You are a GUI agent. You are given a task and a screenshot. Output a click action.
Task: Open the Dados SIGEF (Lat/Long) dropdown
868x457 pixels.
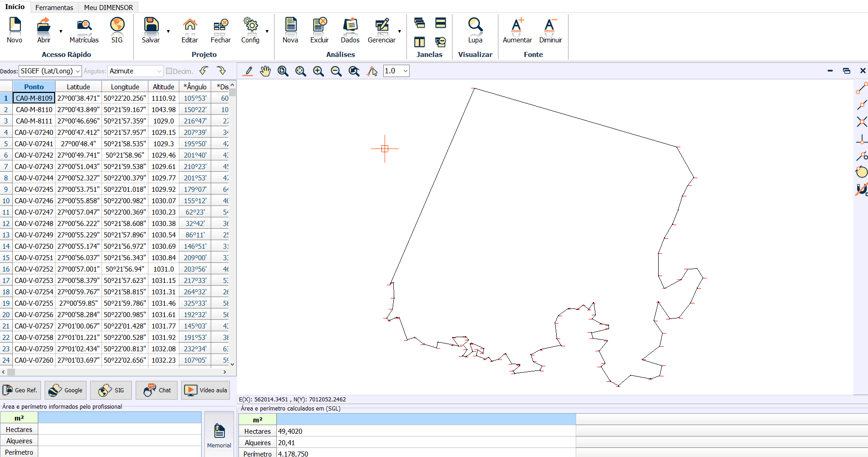[50, 71]
